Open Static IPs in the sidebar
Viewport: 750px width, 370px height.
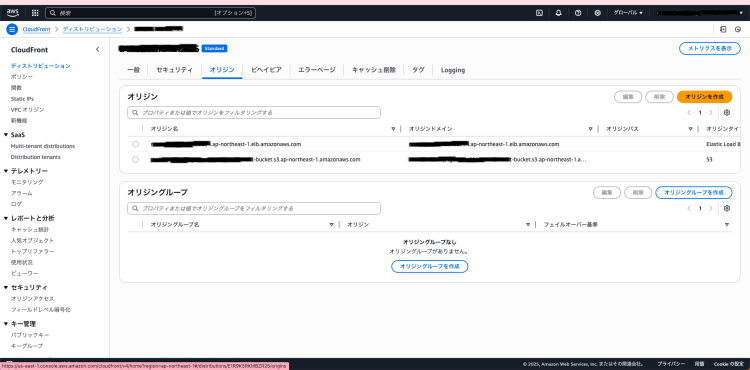tap(22, 99)
